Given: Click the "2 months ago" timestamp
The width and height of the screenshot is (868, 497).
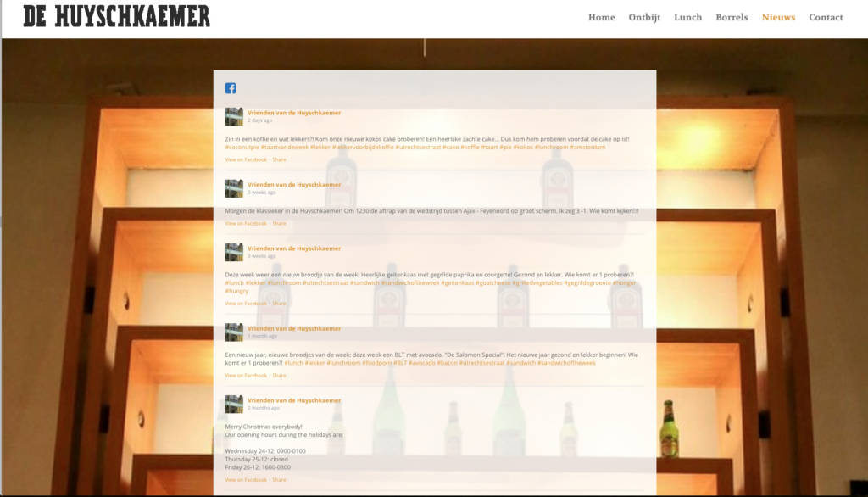Looking at the screenshot, I should pos(264,408).
